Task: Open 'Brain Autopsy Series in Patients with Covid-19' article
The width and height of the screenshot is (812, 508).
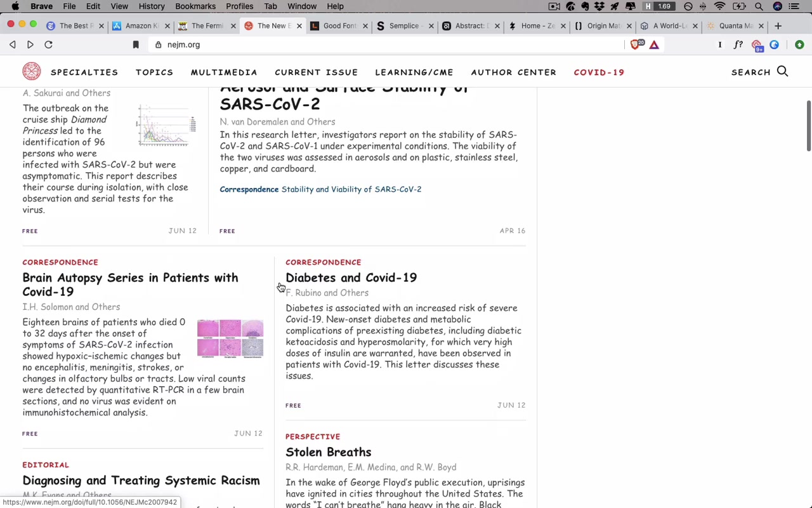Action: (130, 284)
